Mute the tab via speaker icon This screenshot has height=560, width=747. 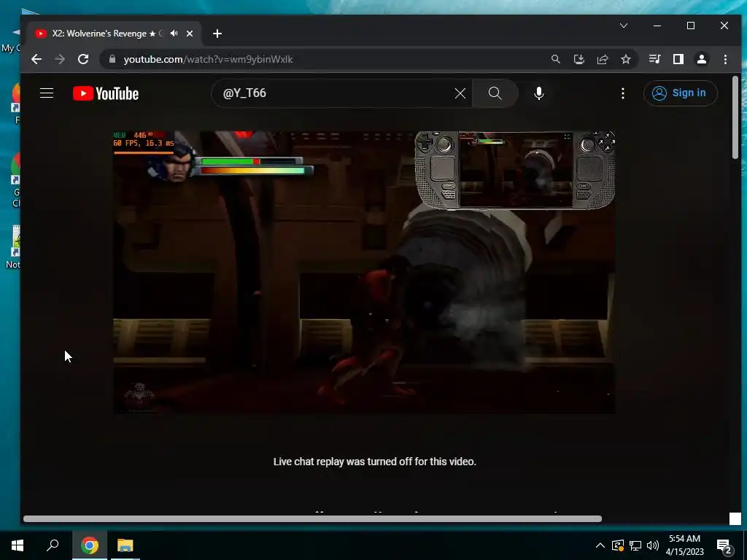(174, 34)
